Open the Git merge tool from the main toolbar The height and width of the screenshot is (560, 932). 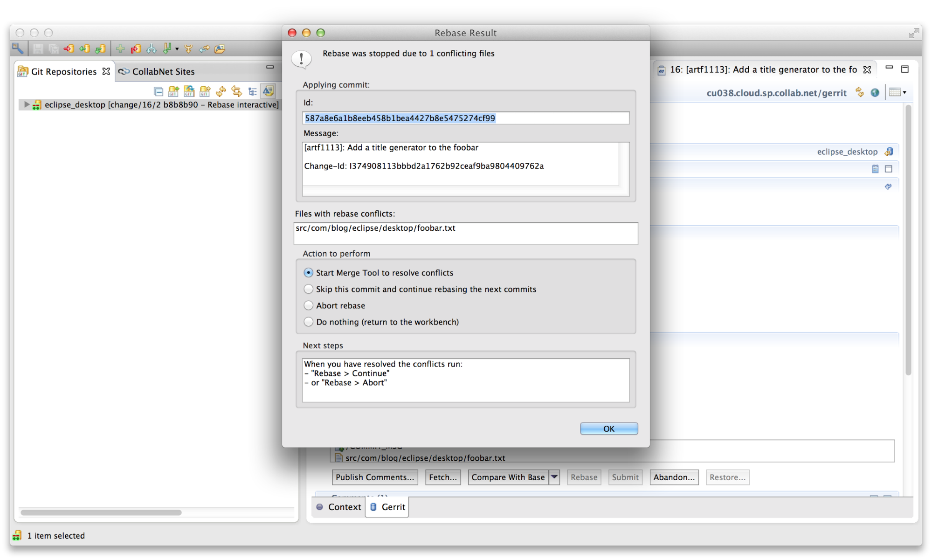pos(188,48)
